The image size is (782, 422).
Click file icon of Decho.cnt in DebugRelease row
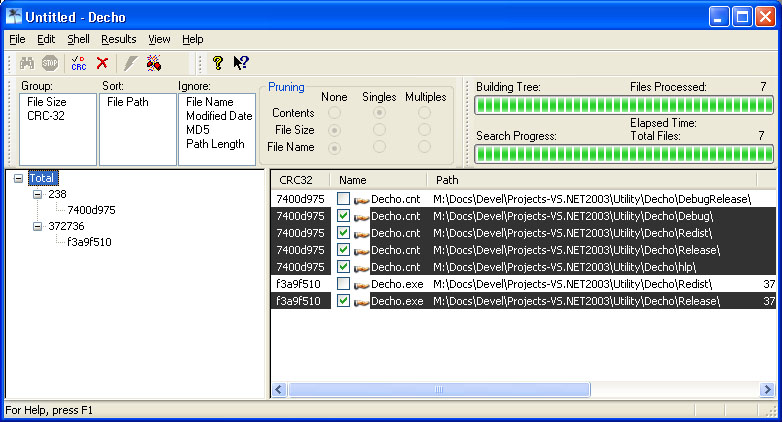(361, 200)
